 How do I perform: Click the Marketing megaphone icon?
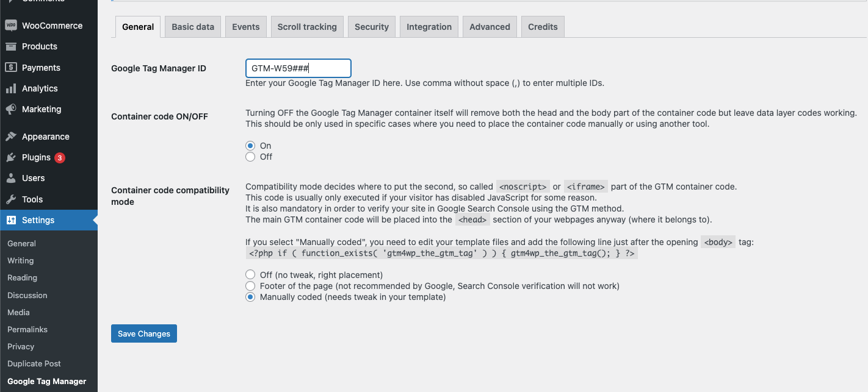[11, 109]
